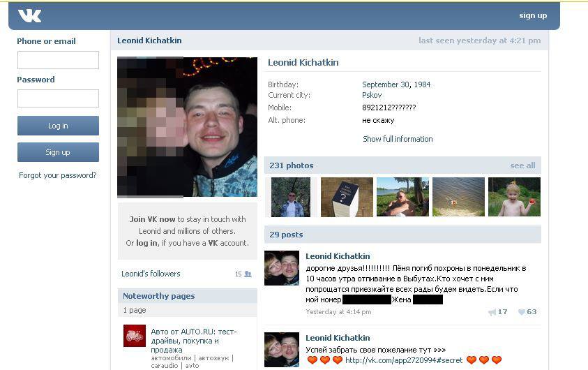Focus the Phone or email field
The image size is (588, 370).
click(x=58, y=60)
